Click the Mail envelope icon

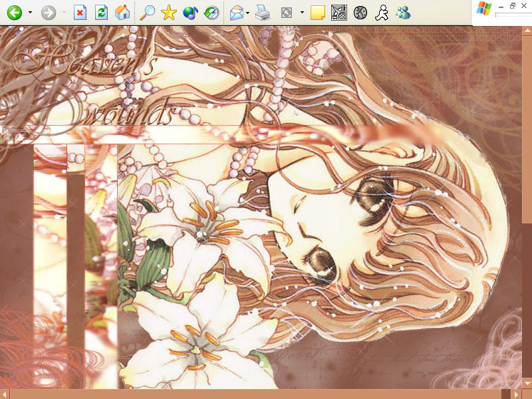point(237,13)
